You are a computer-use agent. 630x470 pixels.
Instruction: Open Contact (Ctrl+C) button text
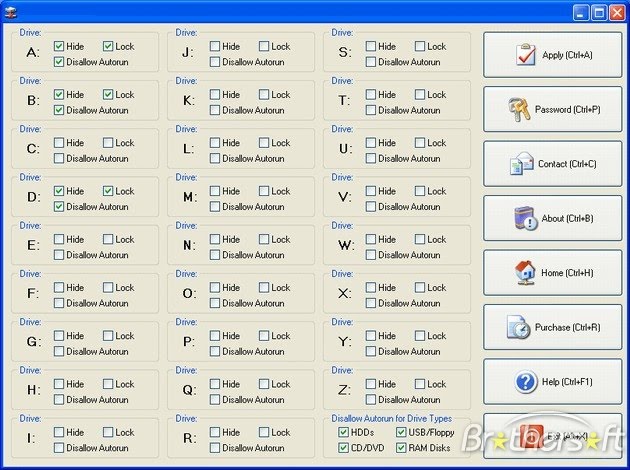567,164
